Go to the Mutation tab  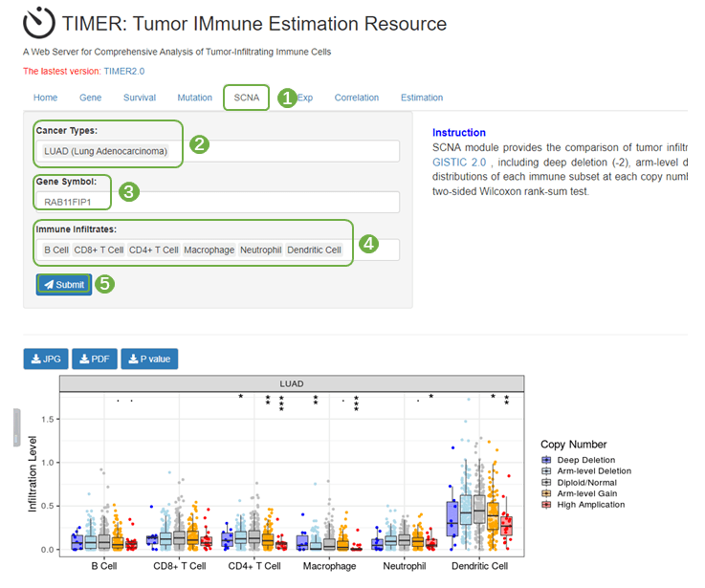[194, 98]
